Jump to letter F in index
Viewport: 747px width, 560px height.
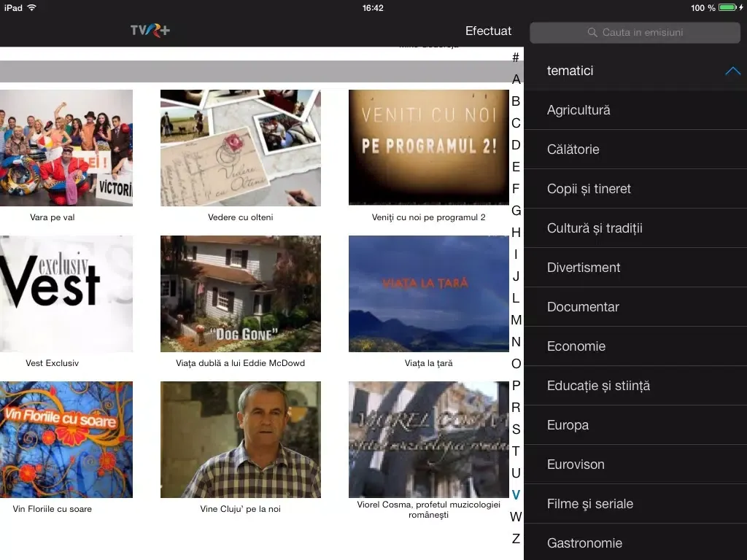click(516, 189)
